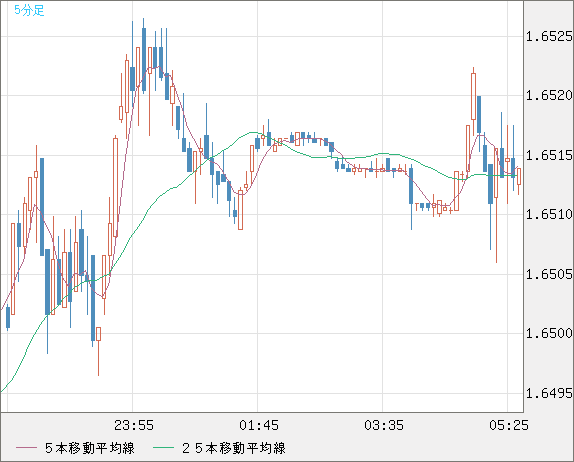Select the 1.6505 price axis label
The height and width of the screenshot is (462, 574).
549,274
